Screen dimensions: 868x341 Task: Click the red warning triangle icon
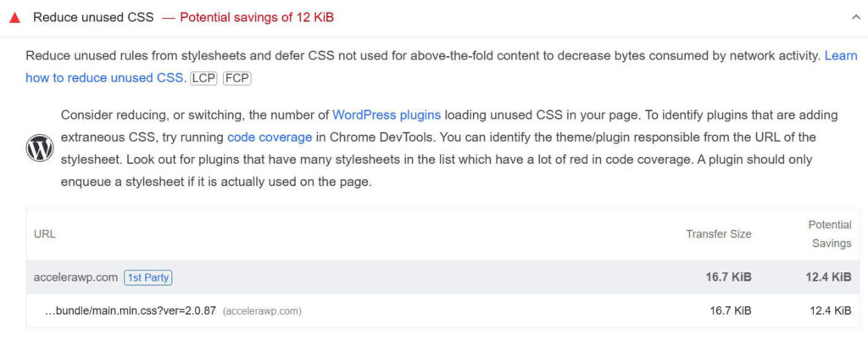coord(14,17)
